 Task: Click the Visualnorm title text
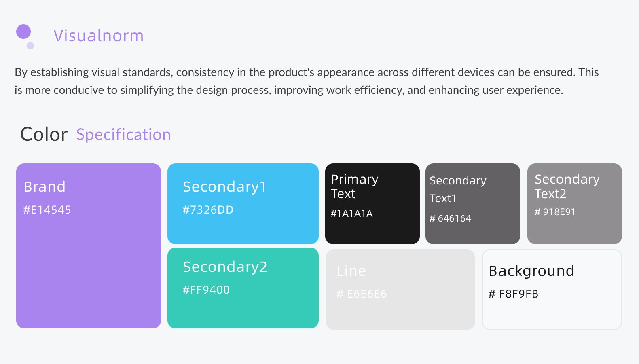pos(99,36)
